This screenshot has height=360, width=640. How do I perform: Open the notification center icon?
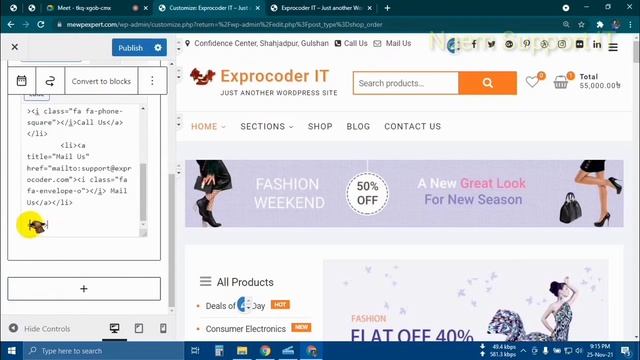click(x=625, y=351)
